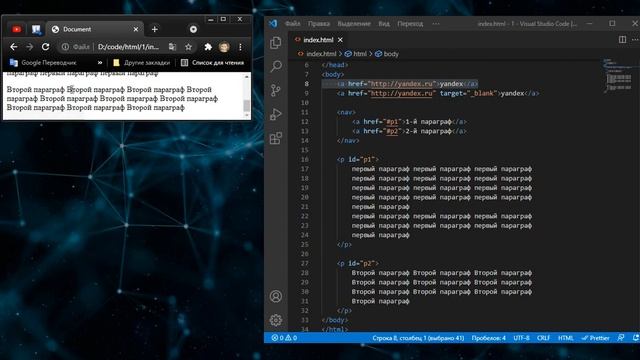
Task: Click the Prettier status bar item
Action: tap(596, 338)
